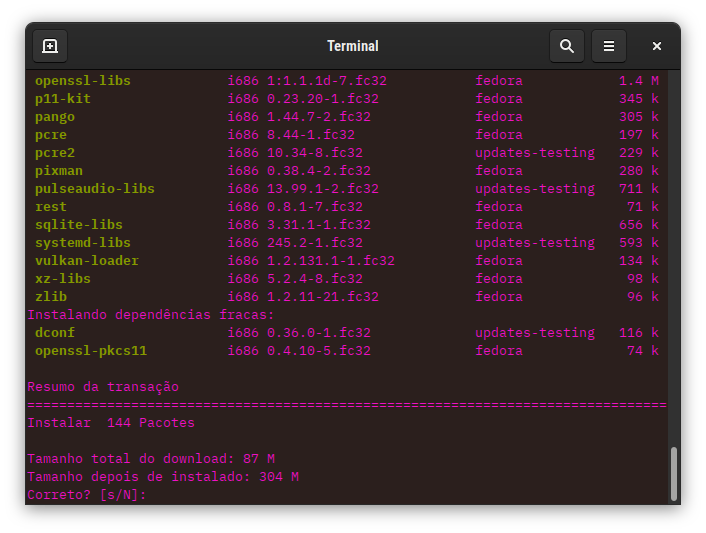
Task: Click the systemd-libs package entry
Action: pos(83,243)
